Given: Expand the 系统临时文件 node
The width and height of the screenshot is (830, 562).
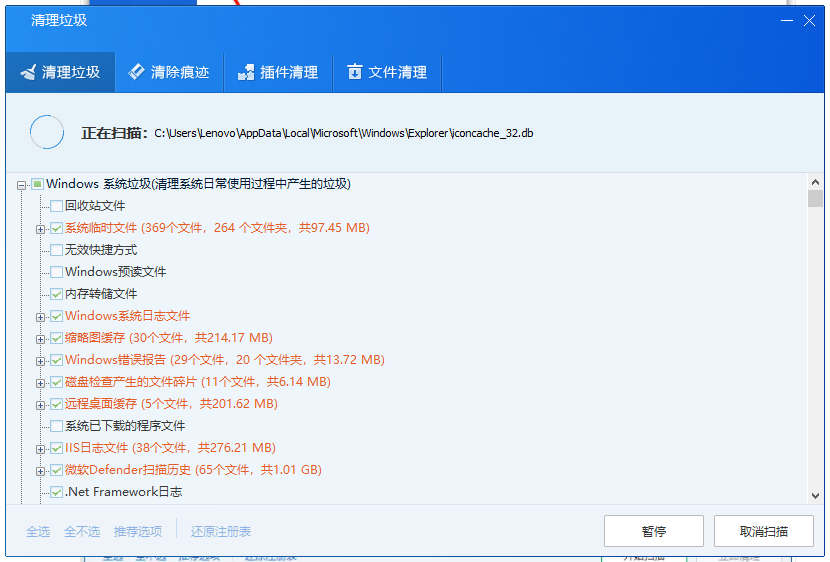Looking at the screenshot, I should pyautogui.click(x=40, y=229).
